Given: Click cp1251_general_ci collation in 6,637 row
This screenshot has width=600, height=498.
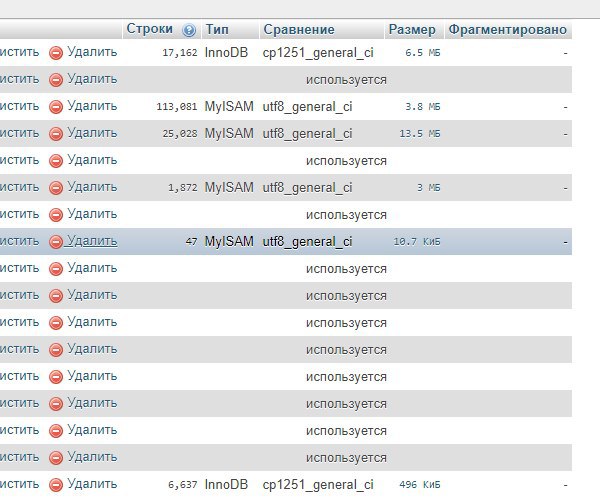Looking at the screenshot, I should point(318,485).
